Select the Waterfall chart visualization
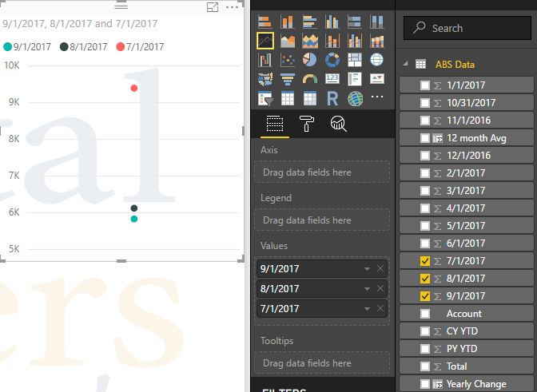 (x=265, y=60)
